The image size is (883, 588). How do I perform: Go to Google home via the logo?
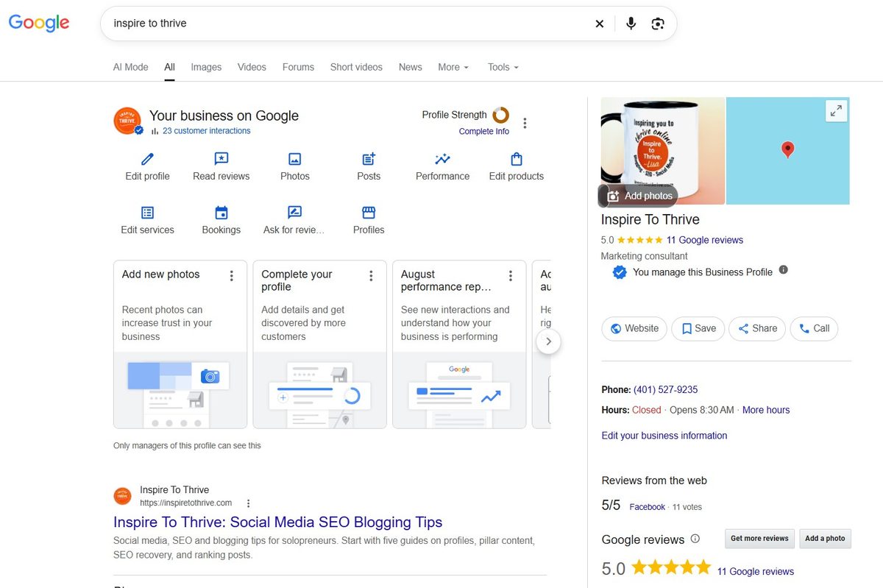click(39, 23)
